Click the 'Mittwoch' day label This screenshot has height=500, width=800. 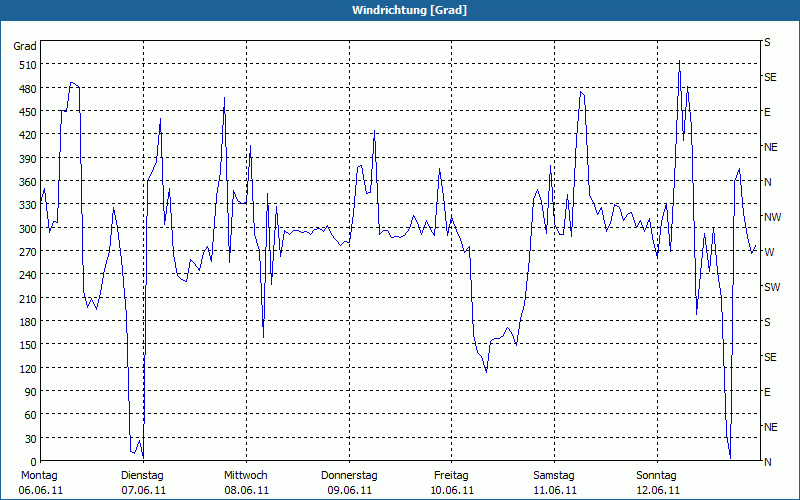pyautogui.click(x=245, y=476)
